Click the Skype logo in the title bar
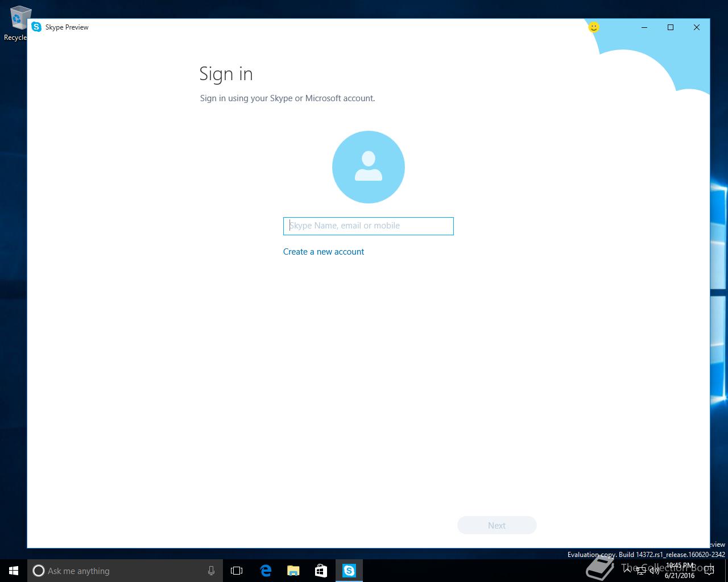The width and height of the screenshot is (728, 582). (36, 27)
